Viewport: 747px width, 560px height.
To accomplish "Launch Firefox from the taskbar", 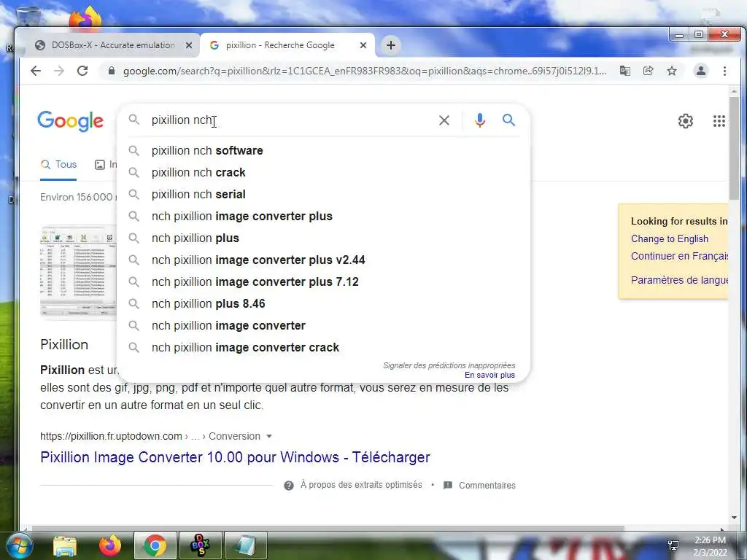I will (110, 545).
